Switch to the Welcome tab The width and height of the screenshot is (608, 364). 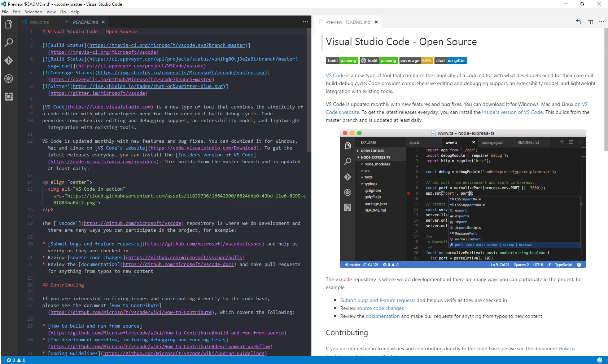tap(39, 22)
